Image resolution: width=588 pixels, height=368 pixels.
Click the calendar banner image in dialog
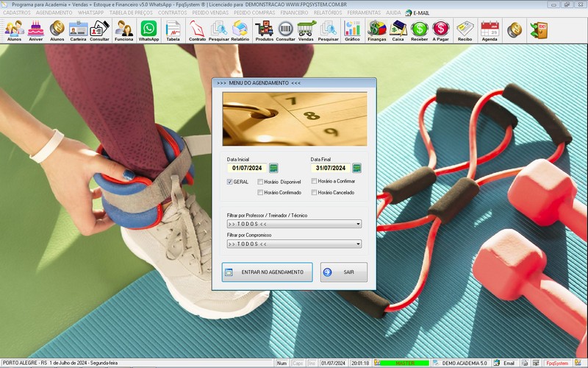[295, 119]
